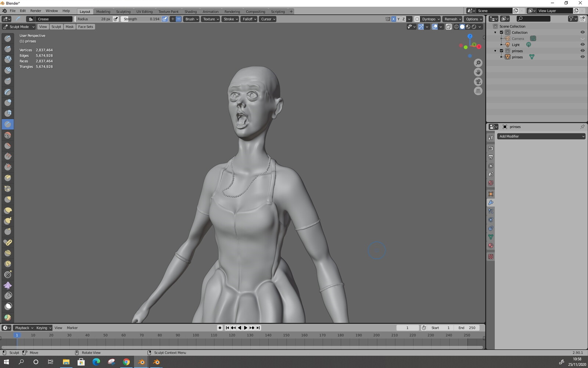588x368 pixels.
Task: Select the Pose brush tool
Action: [8, 242]
